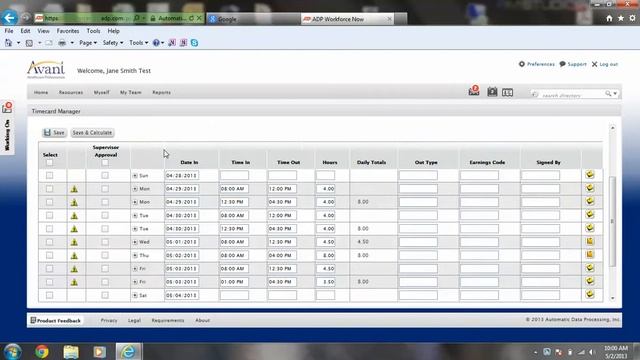Expand the Thu row plus icon
This screenshot has height=360, width=640.
pos(135,256)
